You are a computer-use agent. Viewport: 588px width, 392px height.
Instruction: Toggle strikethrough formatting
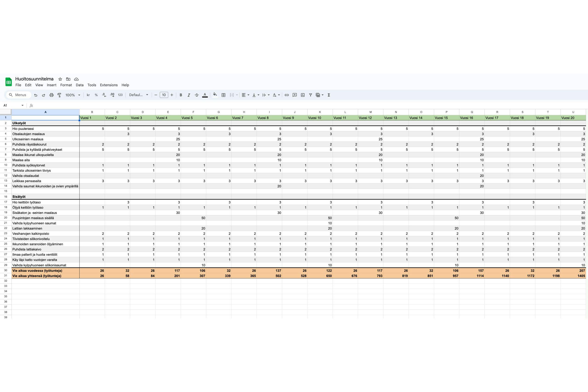[x=197, y=95]
